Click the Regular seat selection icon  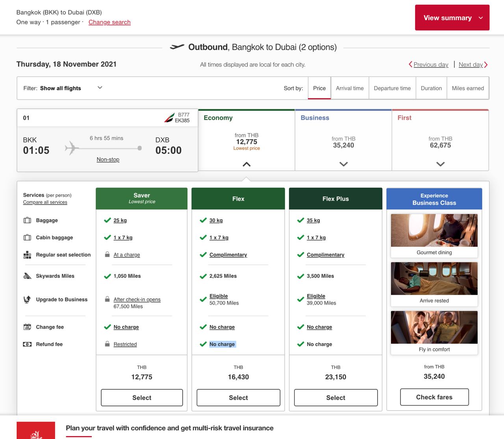(27, 255)
